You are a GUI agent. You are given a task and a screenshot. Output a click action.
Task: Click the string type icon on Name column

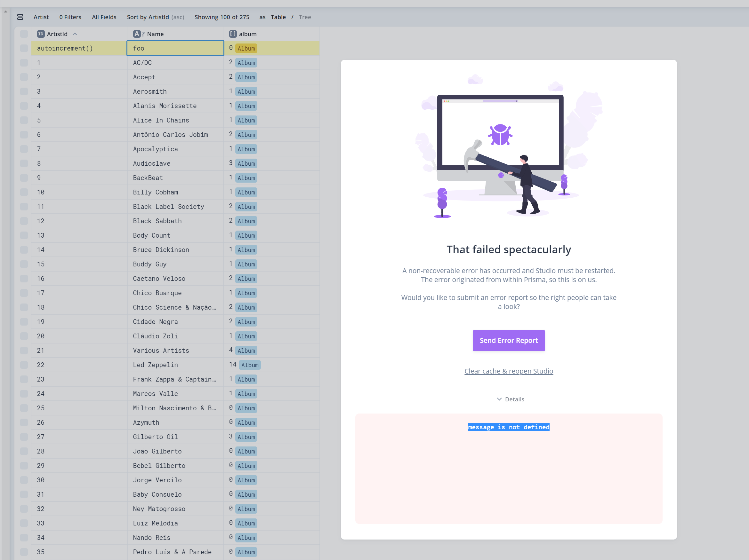coord(137,34)
